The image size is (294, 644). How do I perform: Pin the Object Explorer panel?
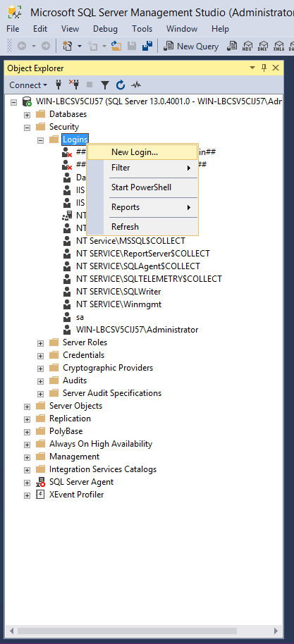(264, 68)
